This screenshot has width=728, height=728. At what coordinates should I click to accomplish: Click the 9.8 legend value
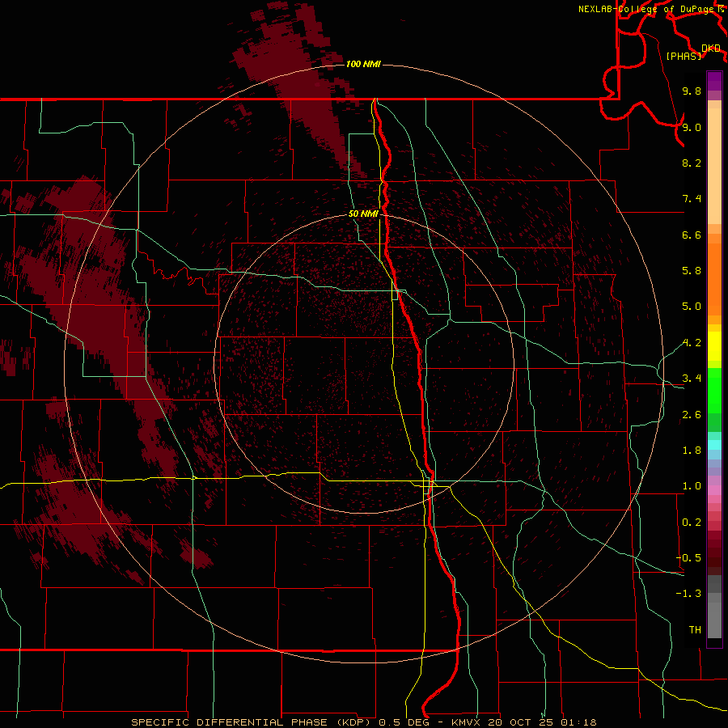[x=692, y=91]
